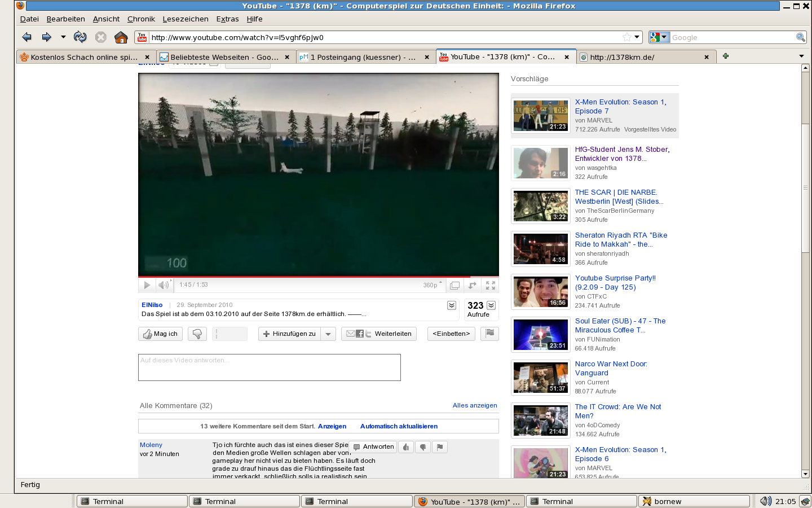The width and height of the screenshot is (812, 508).
Task: Bookmark this page with the star icon
Action: tap(626, 37)
